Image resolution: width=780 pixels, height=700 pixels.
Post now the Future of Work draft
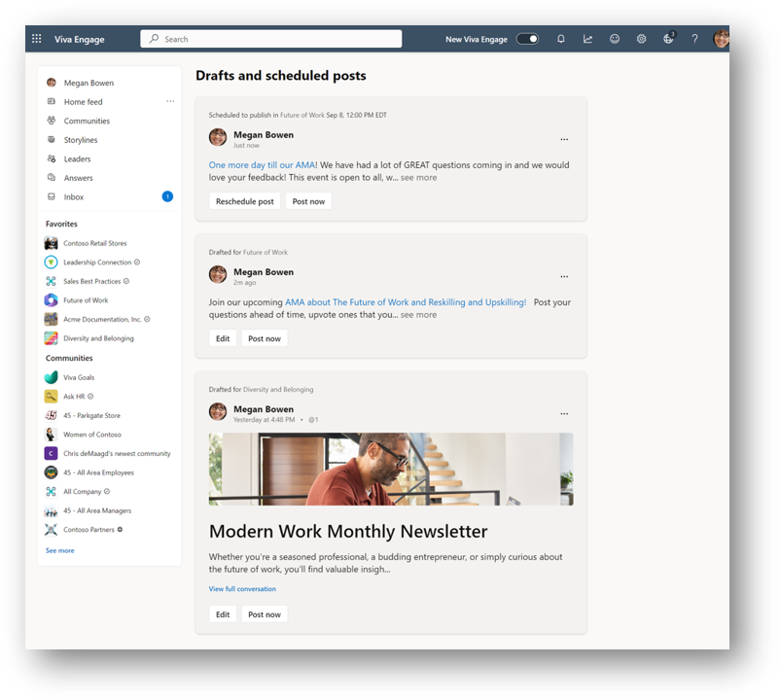(265, 338)
